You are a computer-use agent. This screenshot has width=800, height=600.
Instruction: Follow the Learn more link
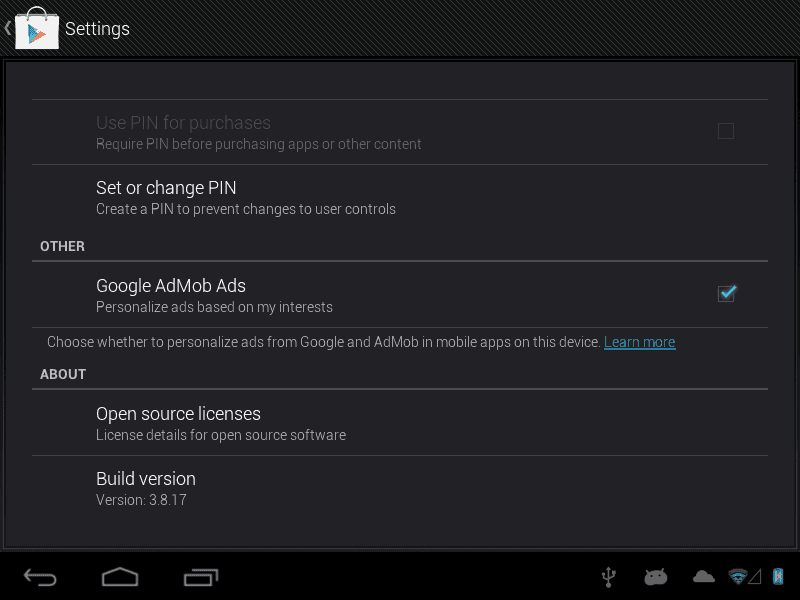click(x=639, y=342)
